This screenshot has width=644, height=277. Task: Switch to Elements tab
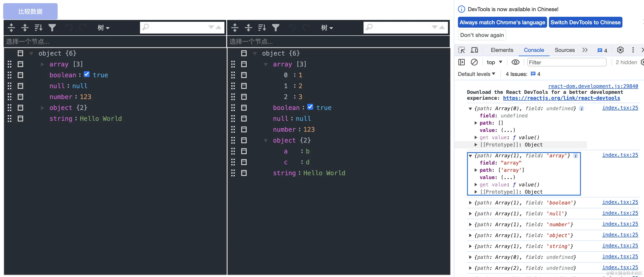(x=502, y=50)
